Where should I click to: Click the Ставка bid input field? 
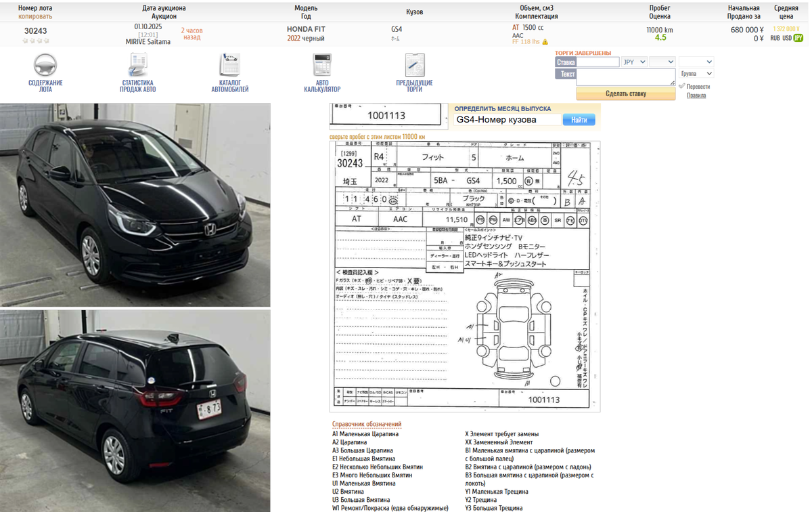click(x=598, y=62)
